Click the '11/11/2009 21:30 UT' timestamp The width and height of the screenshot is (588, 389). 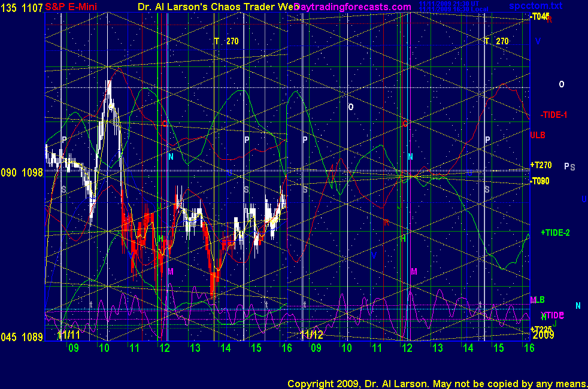449,4
